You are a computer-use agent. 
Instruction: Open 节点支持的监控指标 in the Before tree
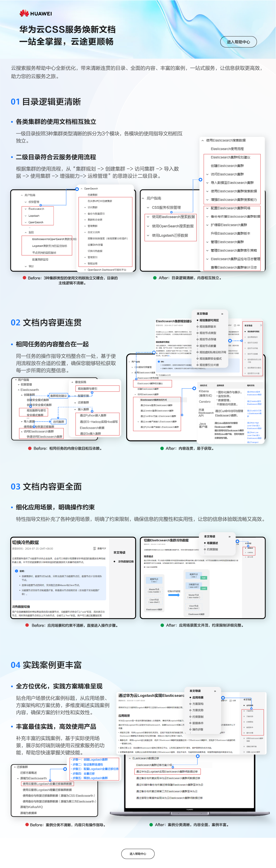pyautogui.click(x=44, y=252)
